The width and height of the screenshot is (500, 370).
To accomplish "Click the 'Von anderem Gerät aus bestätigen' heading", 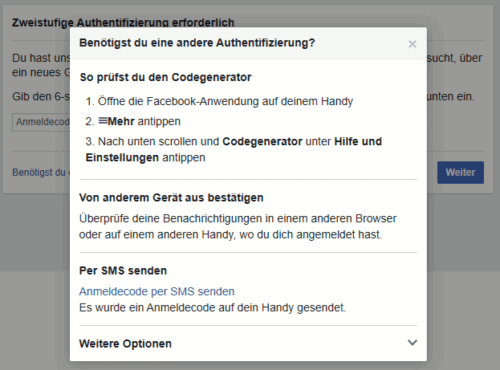I will (x=171, y=198).
